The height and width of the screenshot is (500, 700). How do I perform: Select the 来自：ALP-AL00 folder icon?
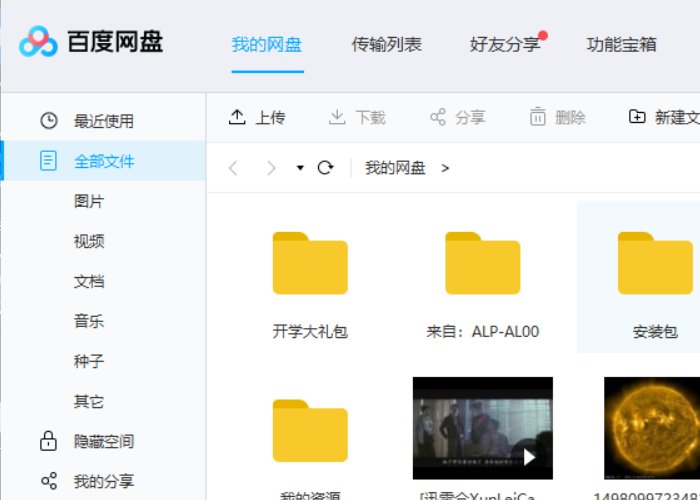point(483,263)
